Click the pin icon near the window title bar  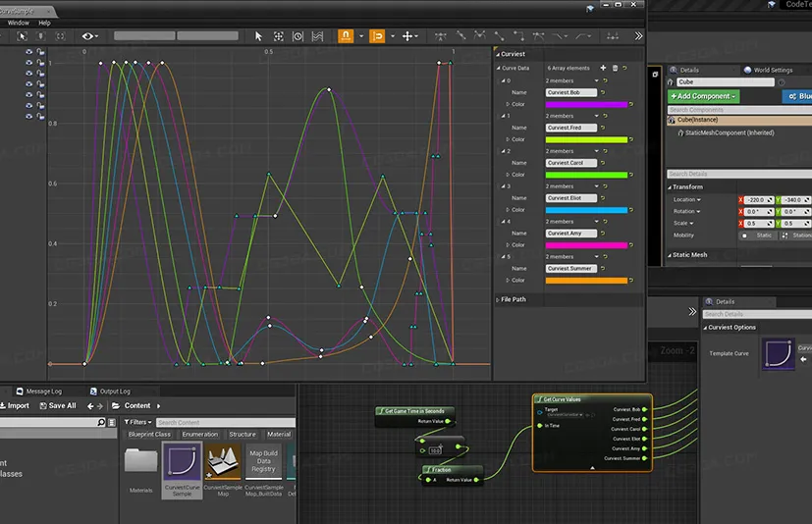pyautogui.click(x=590, y=8)
